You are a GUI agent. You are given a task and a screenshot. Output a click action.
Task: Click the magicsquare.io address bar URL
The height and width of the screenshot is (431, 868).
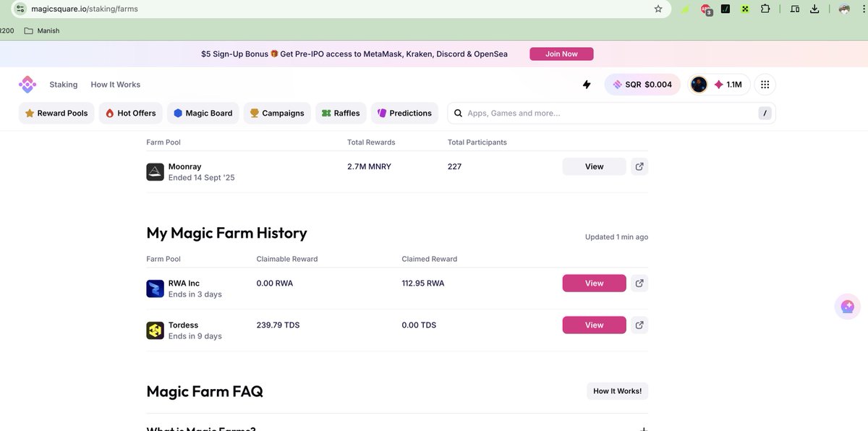pos(85,9)
